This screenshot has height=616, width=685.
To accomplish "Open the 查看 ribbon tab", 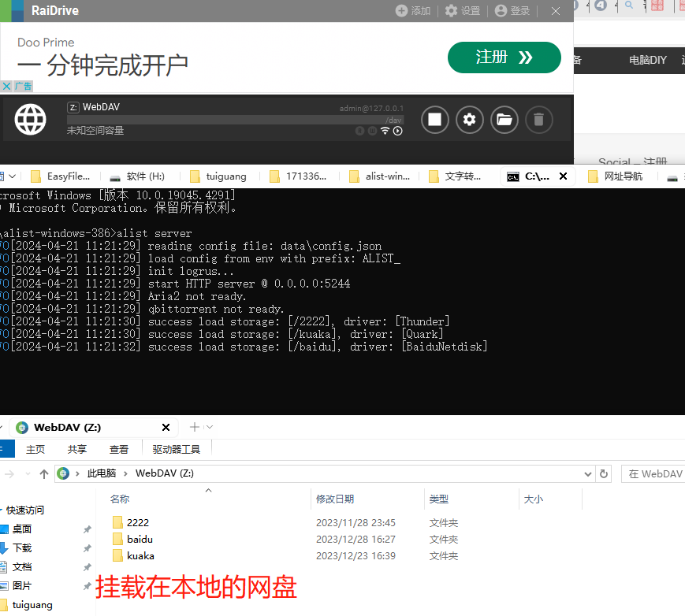I will (119, 449).
